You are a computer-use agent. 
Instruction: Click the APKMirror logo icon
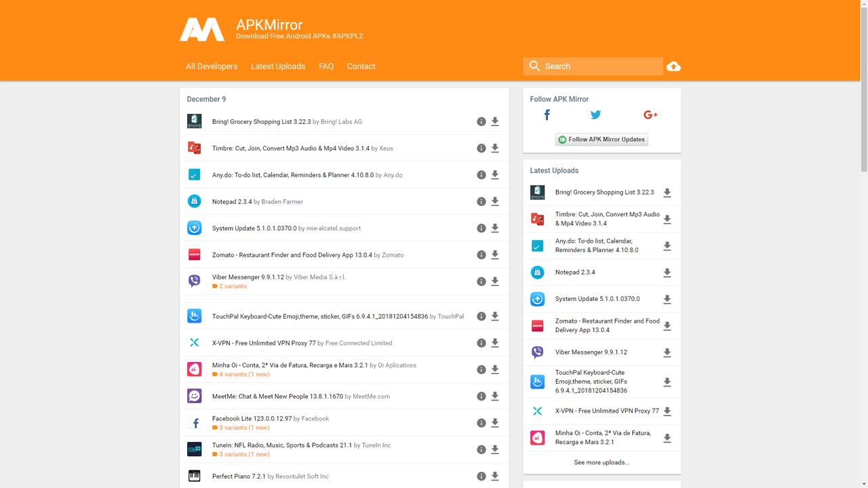201,29
